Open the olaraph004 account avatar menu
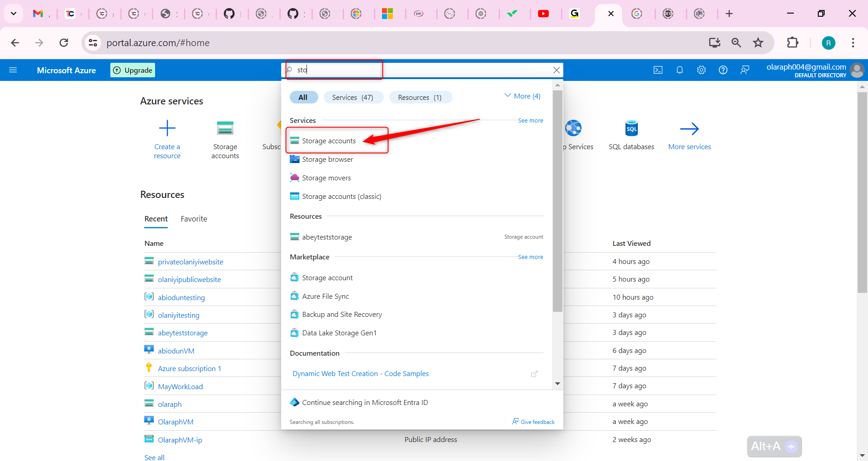 point(858,70)
